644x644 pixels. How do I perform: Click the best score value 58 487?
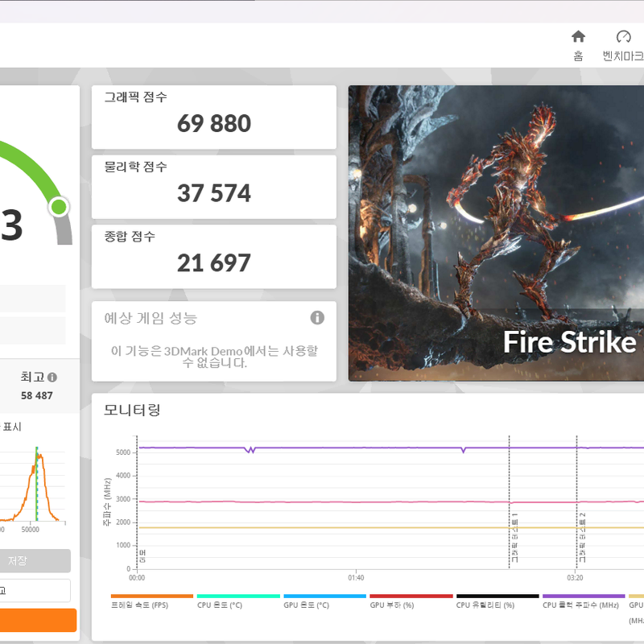pos(37,395)
